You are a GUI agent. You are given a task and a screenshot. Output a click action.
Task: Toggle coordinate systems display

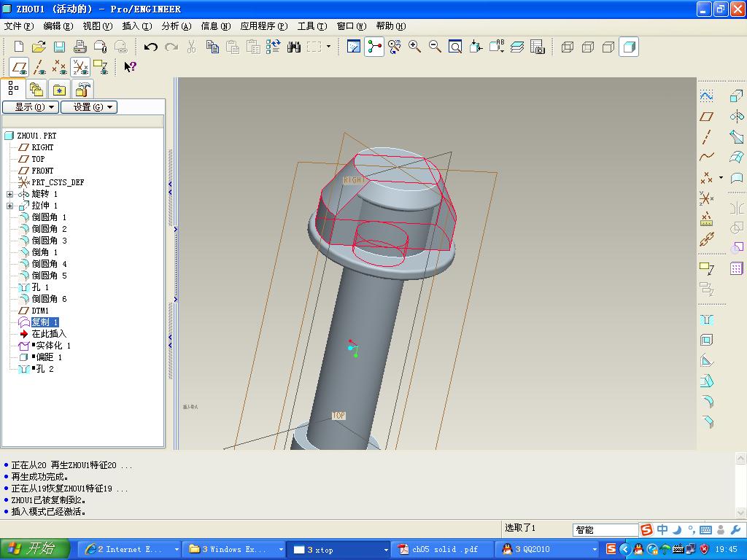click(80, 67)
